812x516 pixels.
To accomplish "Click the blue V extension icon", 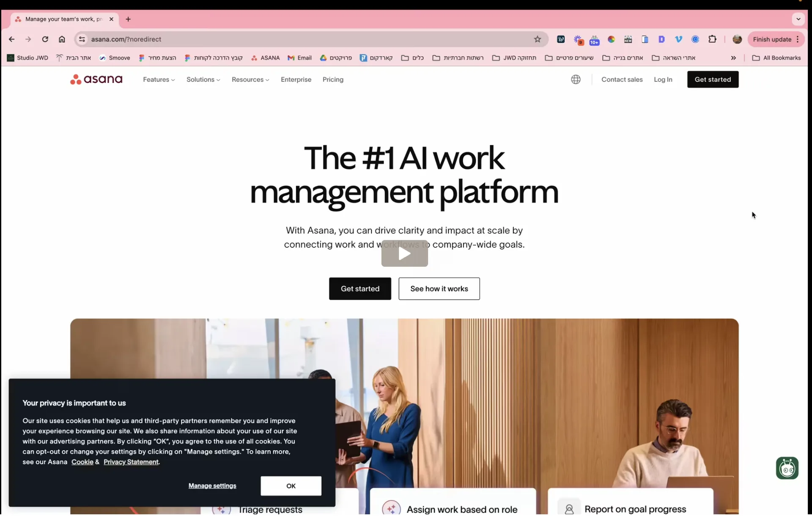I will point(678,39).
